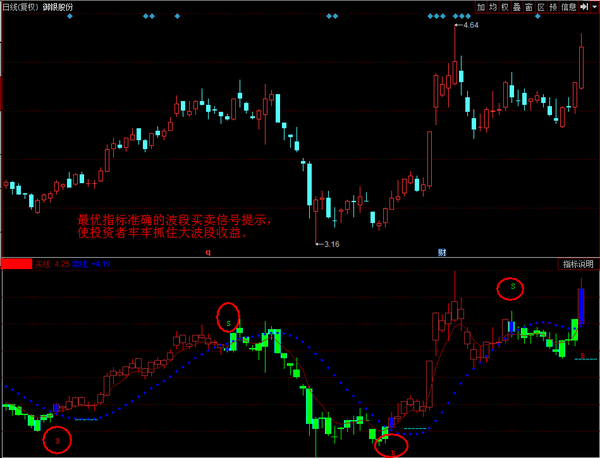The height and width of the screenshot is (458, 600).
Task: Click the red indicator name box
Action: point(16,264)
